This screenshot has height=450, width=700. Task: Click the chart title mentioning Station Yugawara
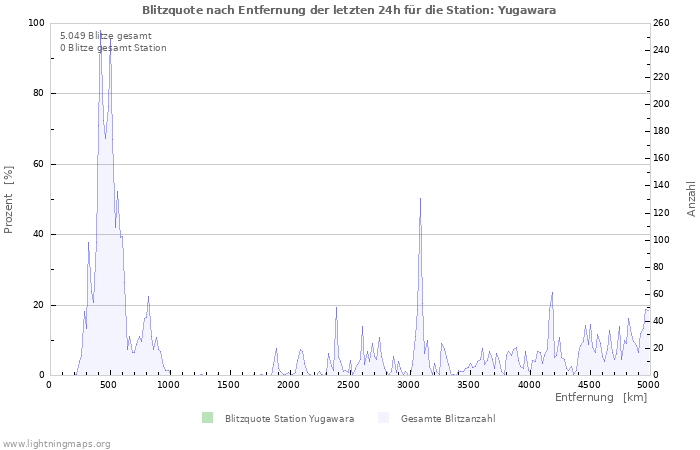pyautogui.click(x=349, y=10)
